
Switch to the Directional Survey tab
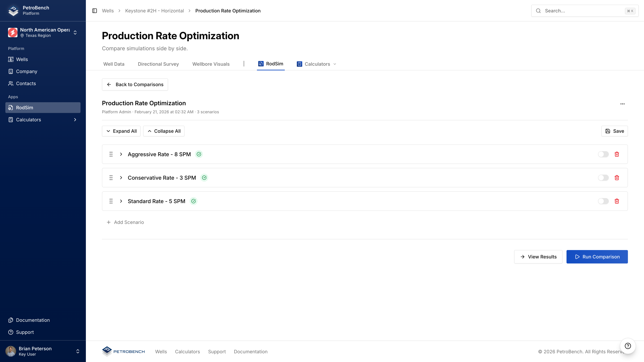click(158, 64)
